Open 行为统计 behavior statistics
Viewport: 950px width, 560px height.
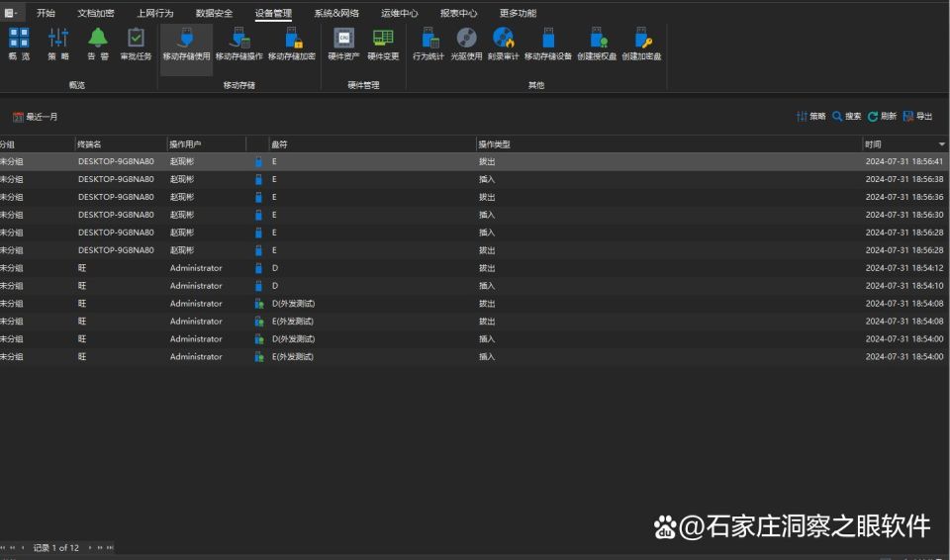pos(428,44)
